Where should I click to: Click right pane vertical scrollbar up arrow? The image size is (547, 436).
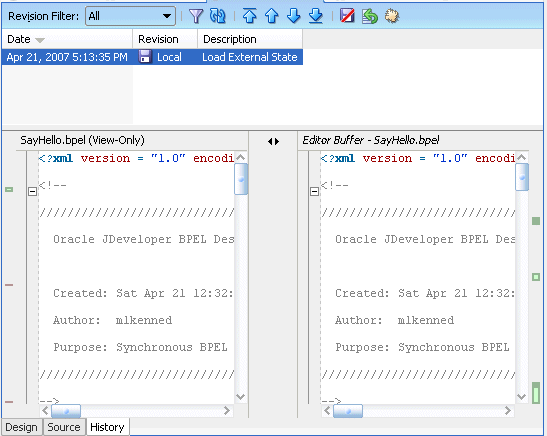[522, 157]
